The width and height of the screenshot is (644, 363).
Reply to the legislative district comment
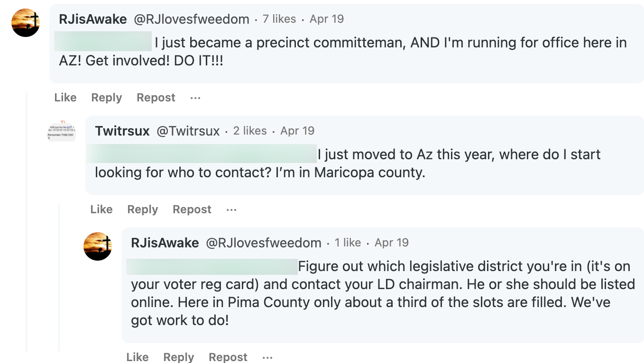tap(179, 357)
